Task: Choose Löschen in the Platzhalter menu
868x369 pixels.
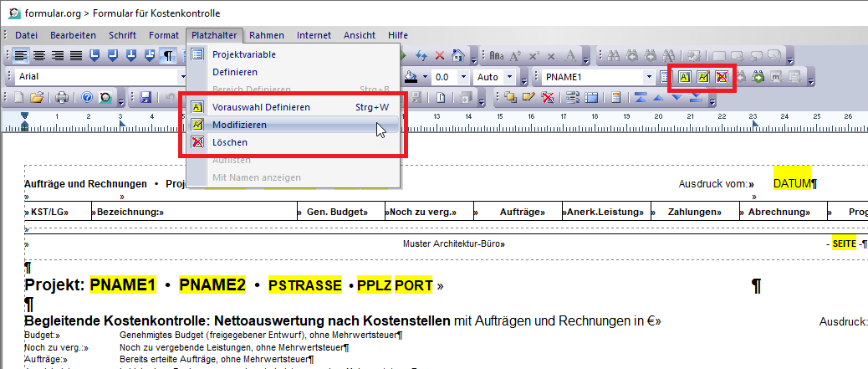Action: pyautogui.click(x=229, y=142)
